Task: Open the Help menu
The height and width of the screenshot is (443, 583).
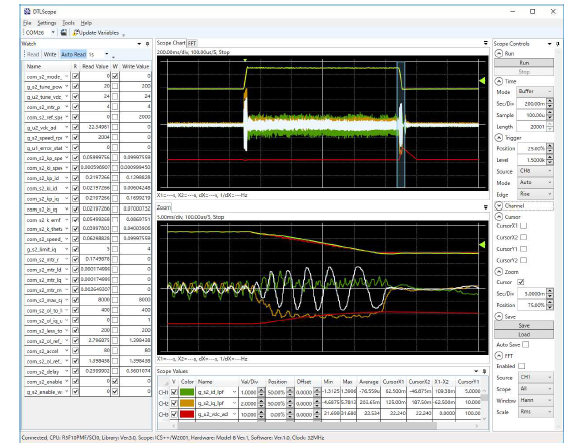Action: coord(86,23)
